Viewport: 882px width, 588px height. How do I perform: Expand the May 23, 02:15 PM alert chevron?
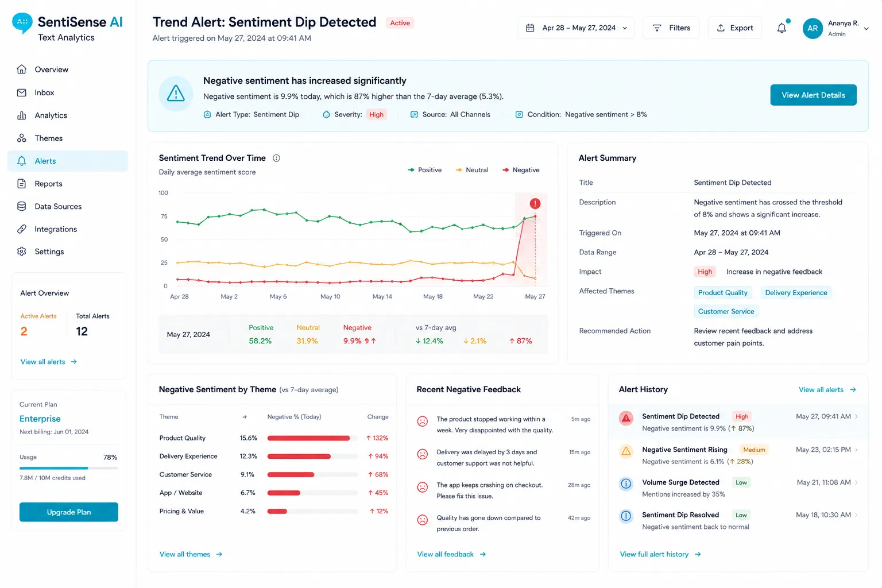pos(857,450)
